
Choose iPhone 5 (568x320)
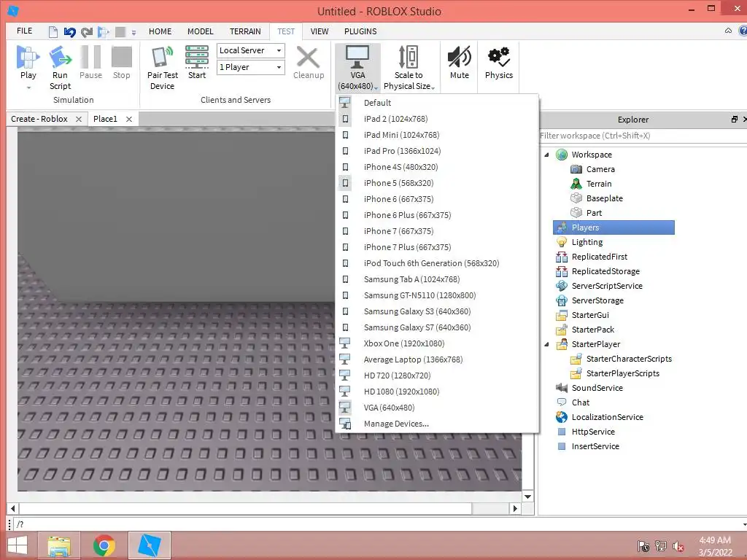[437, 183]
